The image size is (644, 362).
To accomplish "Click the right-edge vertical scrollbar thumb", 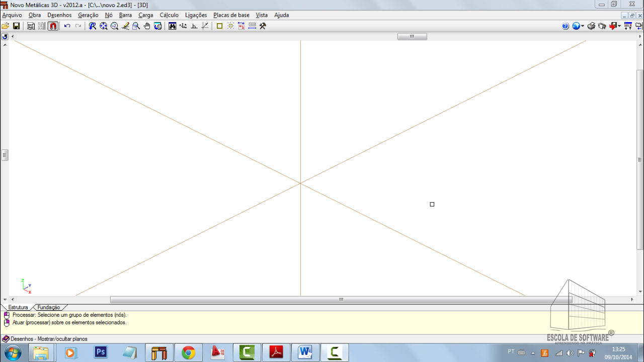I will (x=640, y=160).
